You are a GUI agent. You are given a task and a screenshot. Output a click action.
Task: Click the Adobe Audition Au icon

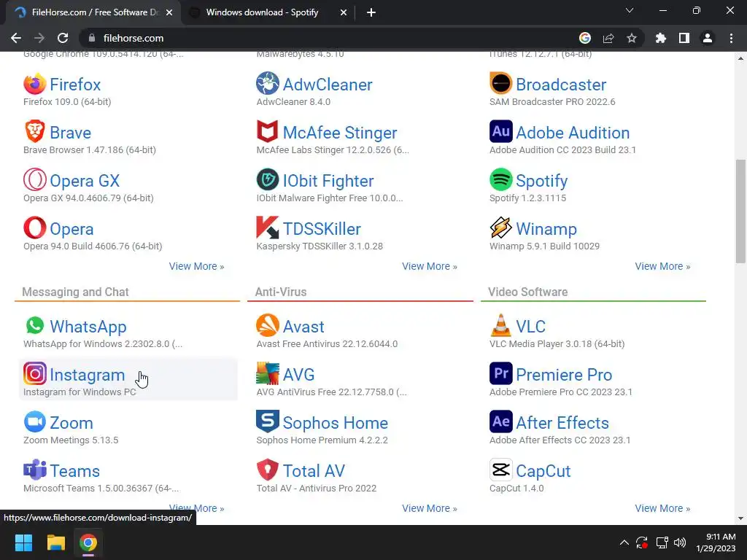coord(500,131)
